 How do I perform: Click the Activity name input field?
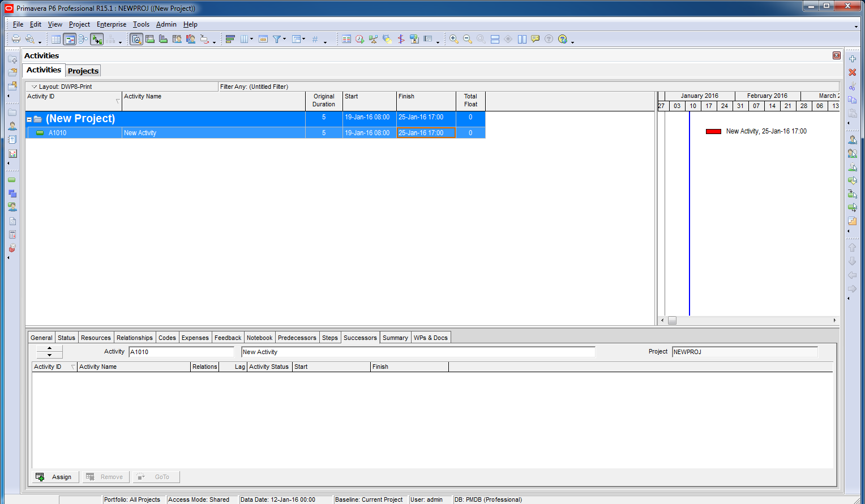[418, 352]
